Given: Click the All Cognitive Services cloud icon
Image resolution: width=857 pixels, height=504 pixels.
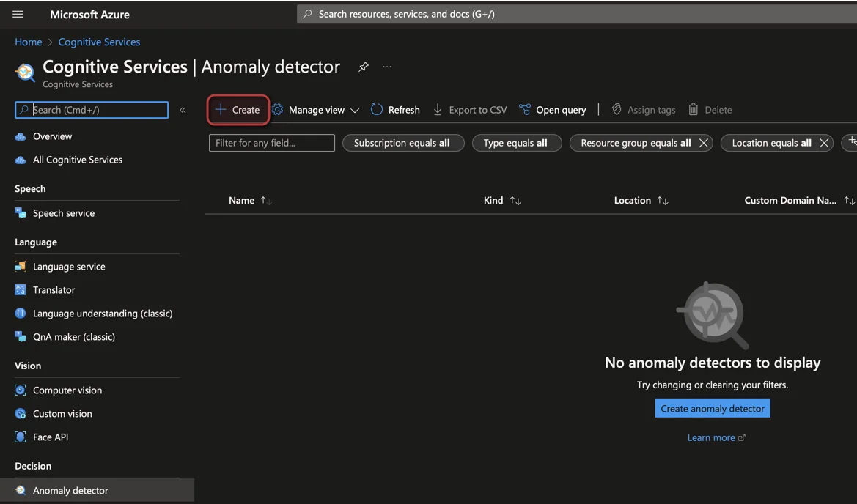Looking at the screenshot, I should pyautogui.click(x=21, y=160).
